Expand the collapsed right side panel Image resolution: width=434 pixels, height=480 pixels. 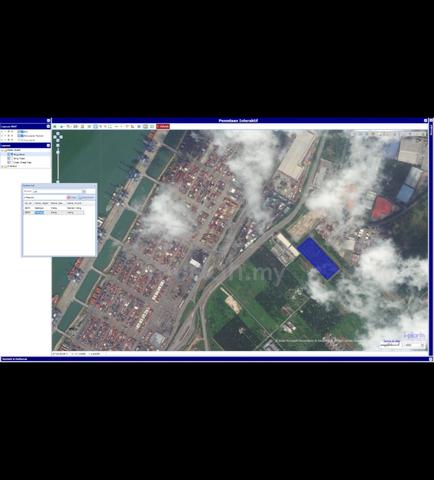coord(431,120)
